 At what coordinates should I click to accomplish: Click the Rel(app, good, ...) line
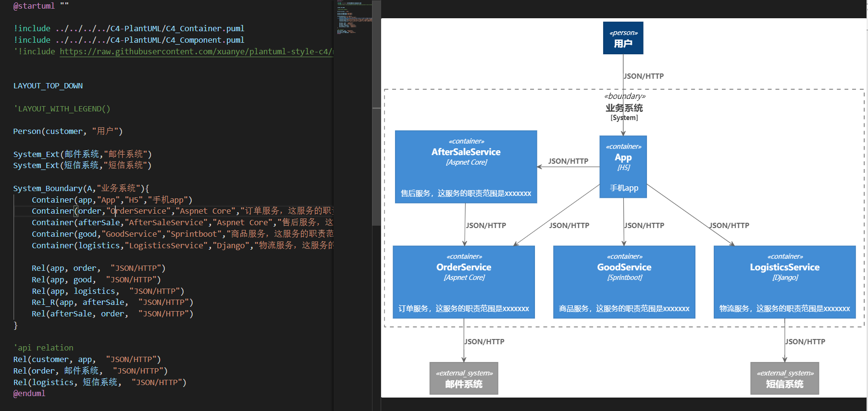(x=96, y=279)
